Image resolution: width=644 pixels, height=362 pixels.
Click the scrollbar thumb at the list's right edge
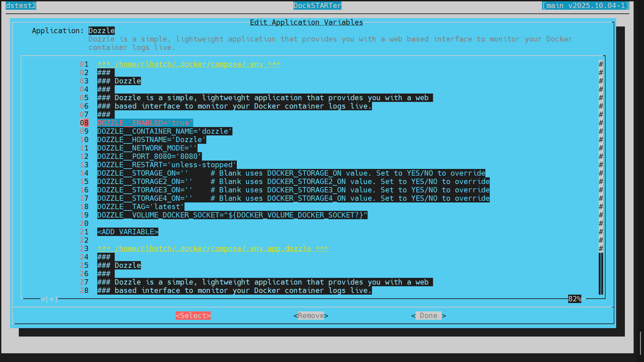[x=601, y=274]
